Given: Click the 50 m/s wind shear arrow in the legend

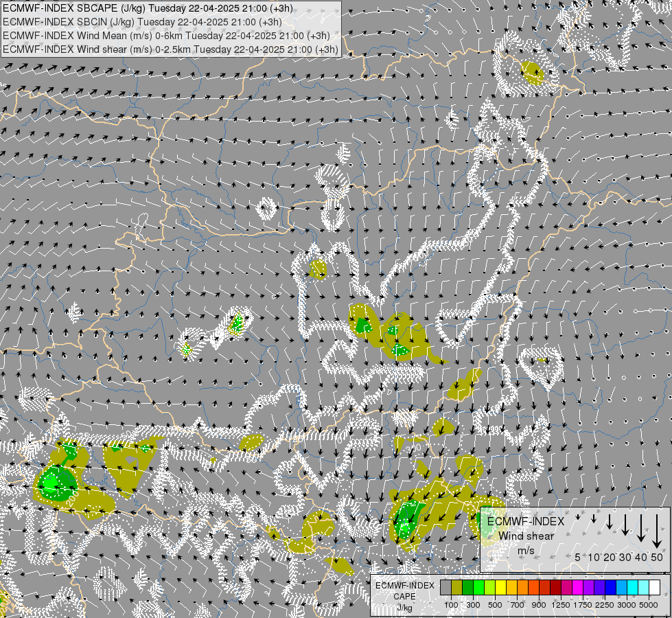Looking at the screenshot, I should point(657,531).
